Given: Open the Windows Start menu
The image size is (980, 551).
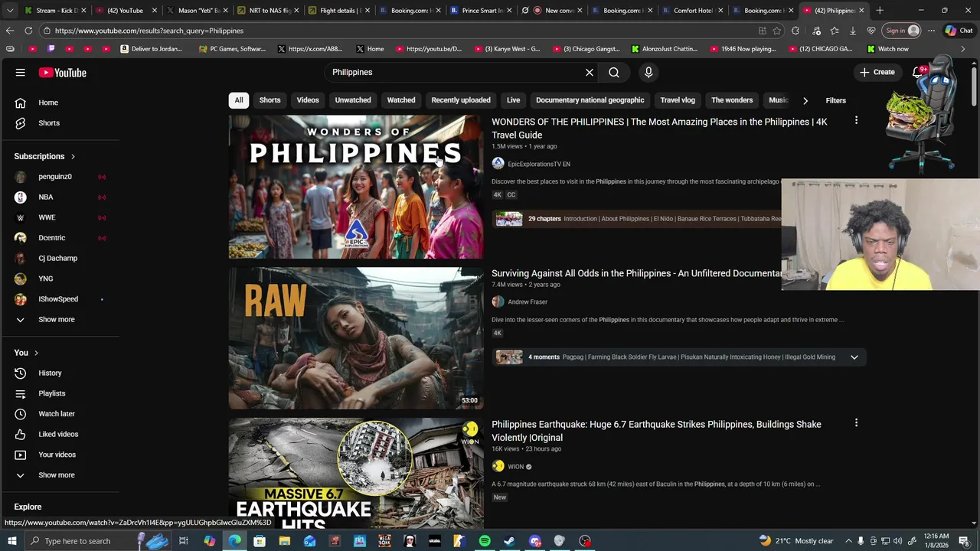Looking at the screenshot, I should click(x=11, y=541).
